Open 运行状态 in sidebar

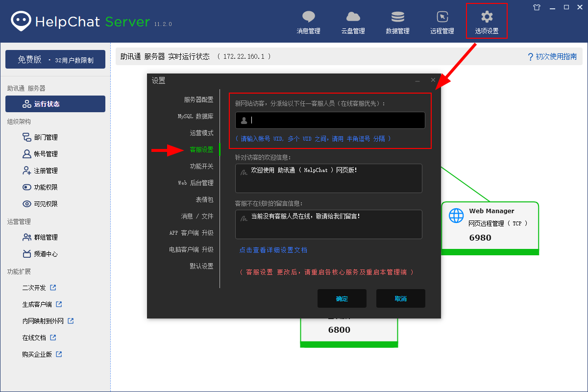pyautogui.click(x=55, y=104)
